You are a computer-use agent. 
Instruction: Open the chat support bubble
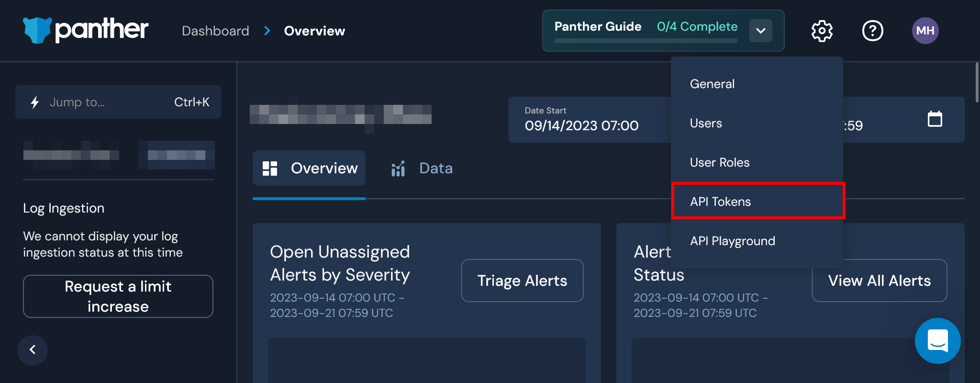(x=937, y=341)
